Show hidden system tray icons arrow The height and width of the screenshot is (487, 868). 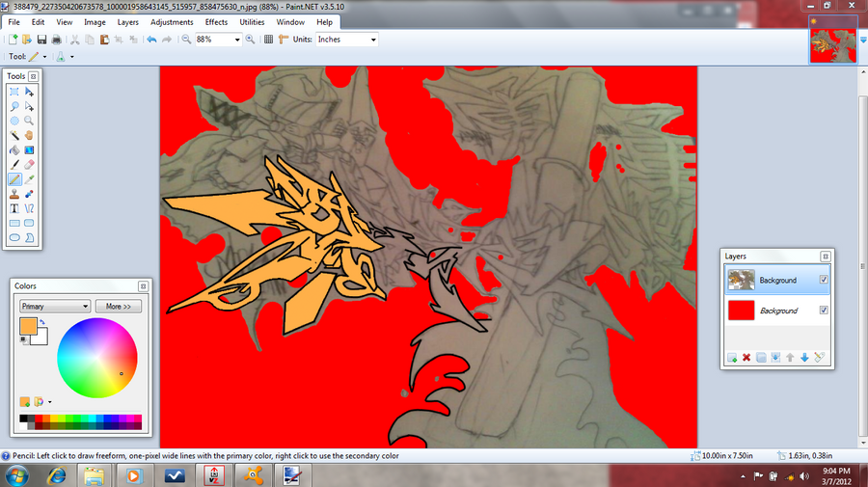pos(743,476)
